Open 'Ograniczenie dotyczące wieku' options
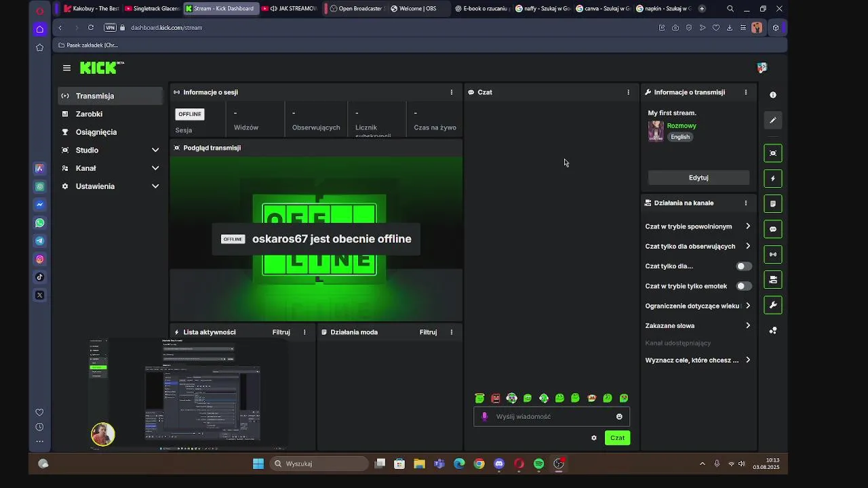 coord(698,306)
